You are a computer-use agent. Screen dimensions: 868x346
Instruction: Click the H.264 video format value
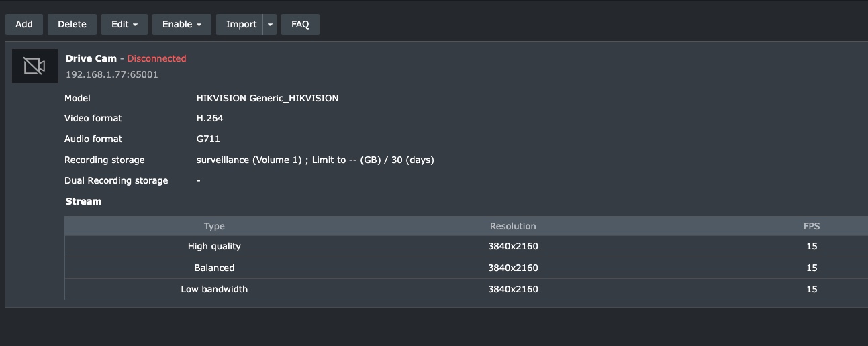coord(209,118)
